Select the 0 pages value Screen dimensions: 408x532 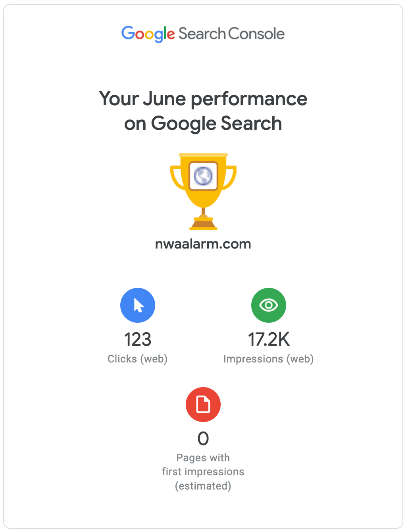tap(203, 439)
